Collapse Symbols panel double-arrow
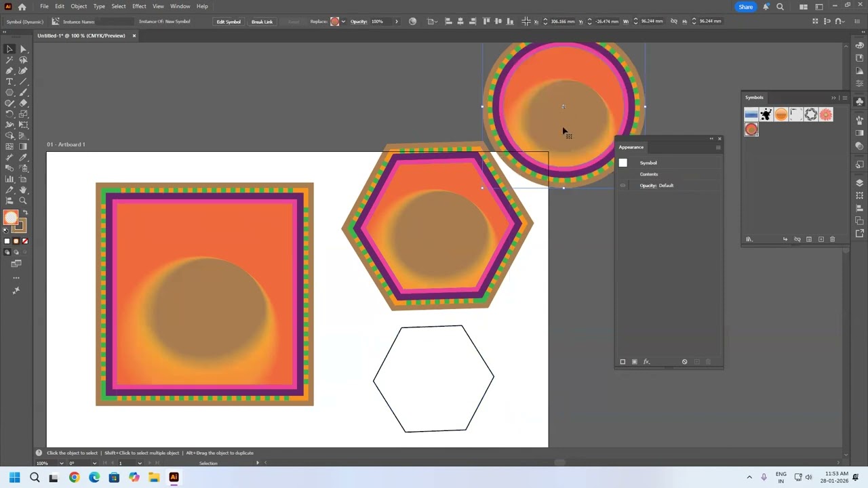The image size is (868, 488). point(833,98)
